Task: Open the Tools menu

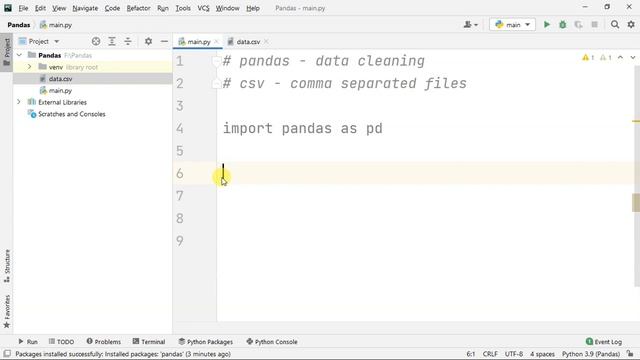Action: point(183,8)
